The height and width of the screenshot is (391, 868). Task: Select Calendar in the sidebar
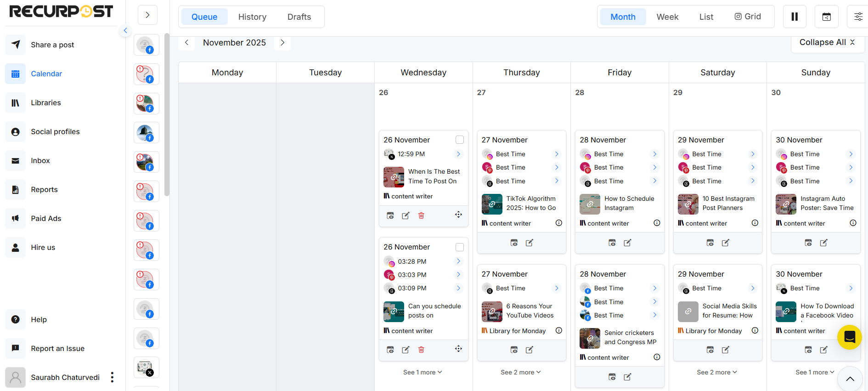[x=46, y=74]
